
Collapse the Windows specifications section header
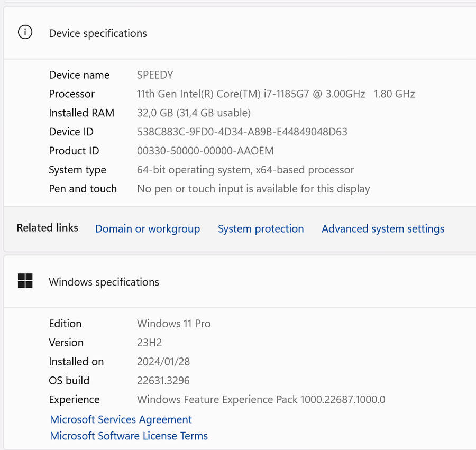238,282
